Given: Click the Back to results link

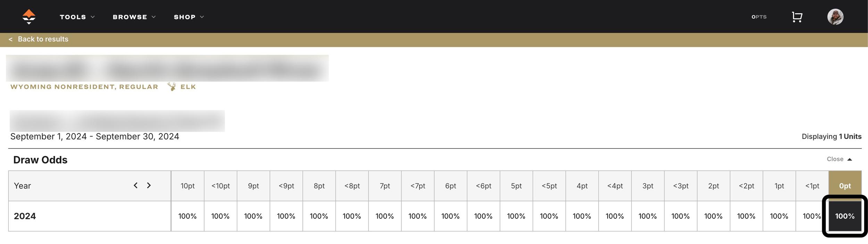Looking at the screenshot, I should pyautogui.click(x=43, y=39).
